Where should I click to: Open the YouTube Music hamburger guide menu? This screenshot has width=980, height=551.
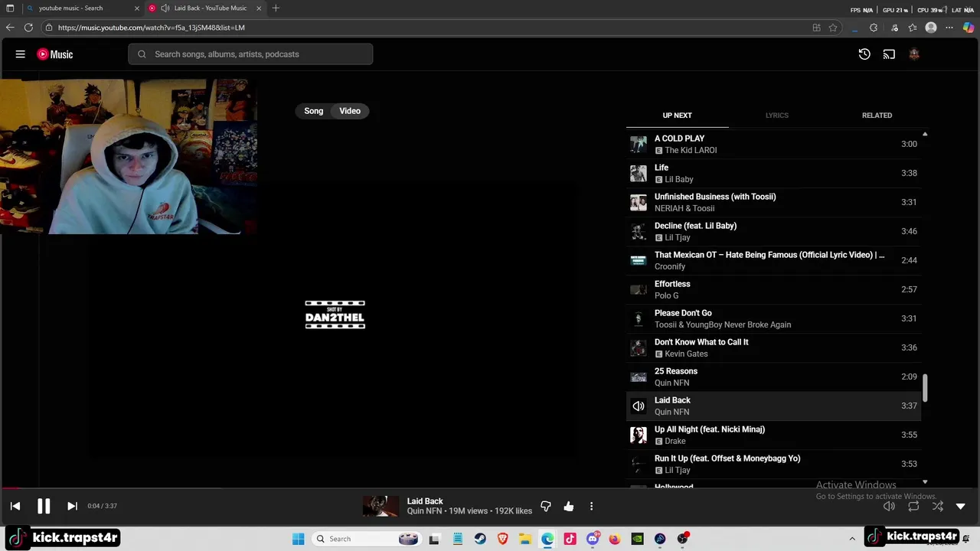[21, 54]
